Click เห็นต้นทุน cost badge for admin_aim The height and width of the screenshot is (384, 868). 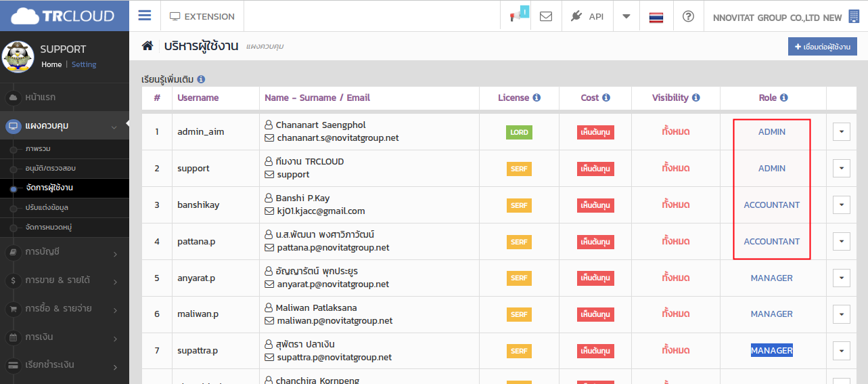[595, 132]
